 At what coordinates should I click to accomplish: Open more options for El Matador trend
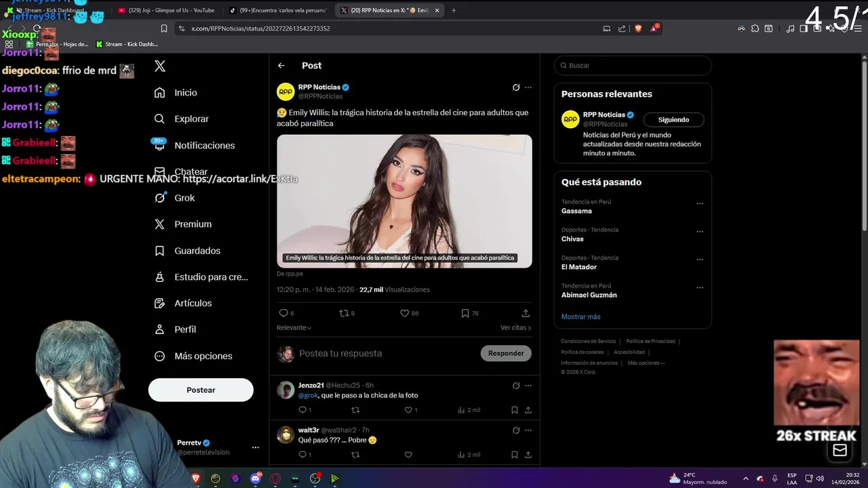point(700,260)
